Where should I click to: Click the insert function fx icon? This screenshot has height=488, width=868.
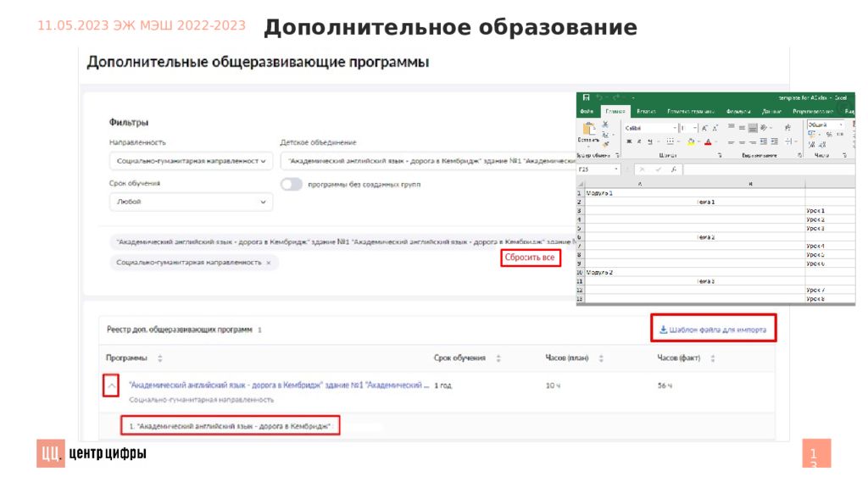coord(672,169)
